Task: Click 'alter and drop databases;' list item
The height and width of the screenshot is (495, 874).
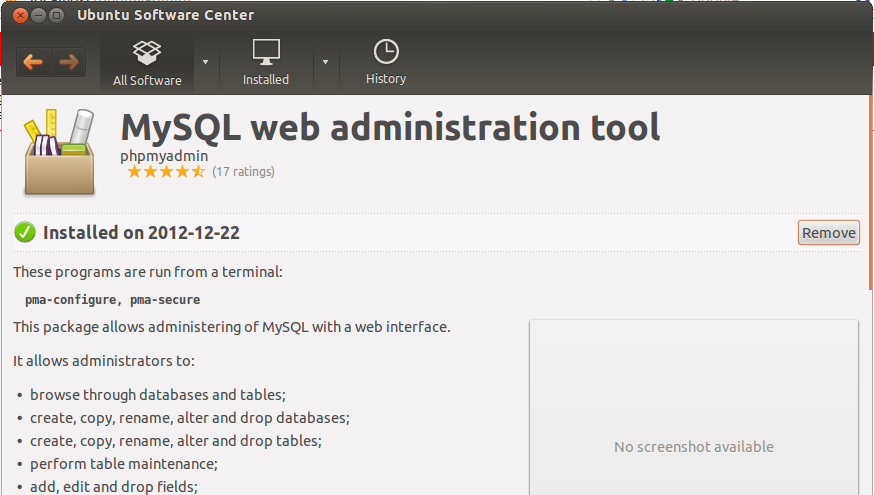Action: pos(190,418)
